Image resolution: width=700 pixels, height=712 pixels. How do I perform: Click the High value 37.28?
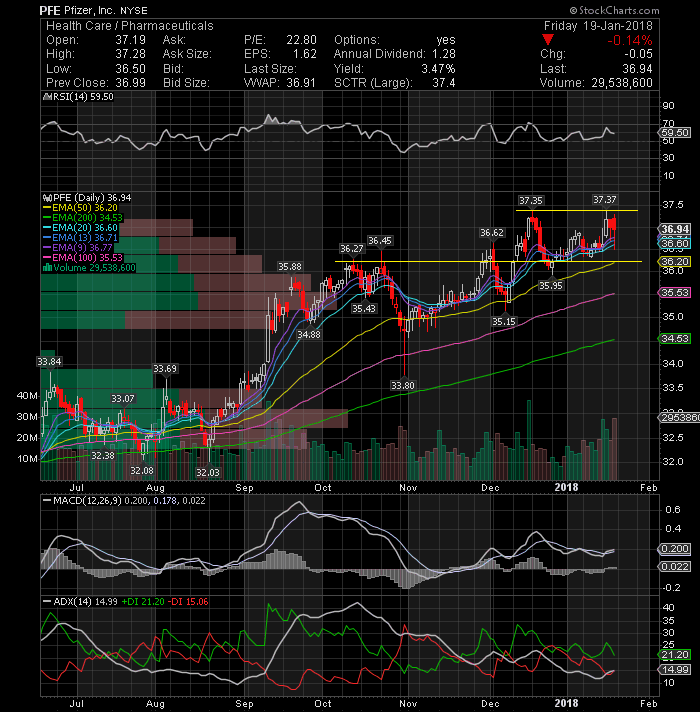[130, 54]
